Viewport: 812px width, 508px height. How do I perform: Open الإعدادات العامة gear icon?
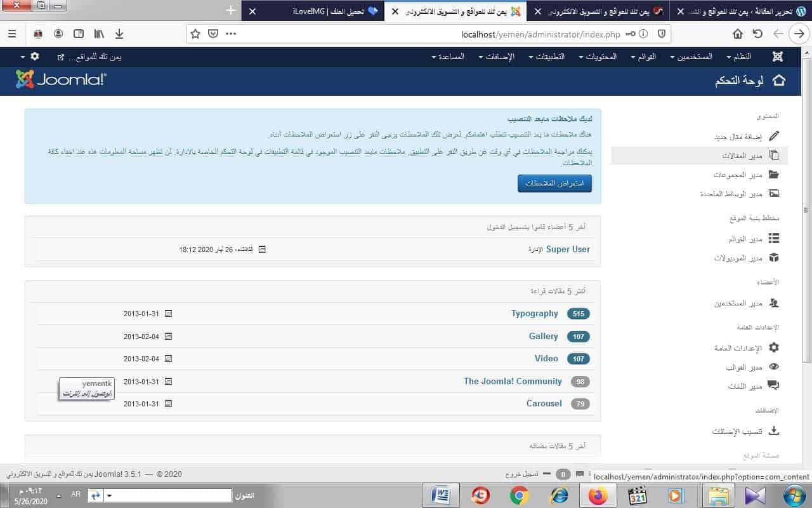pos(774,347)
